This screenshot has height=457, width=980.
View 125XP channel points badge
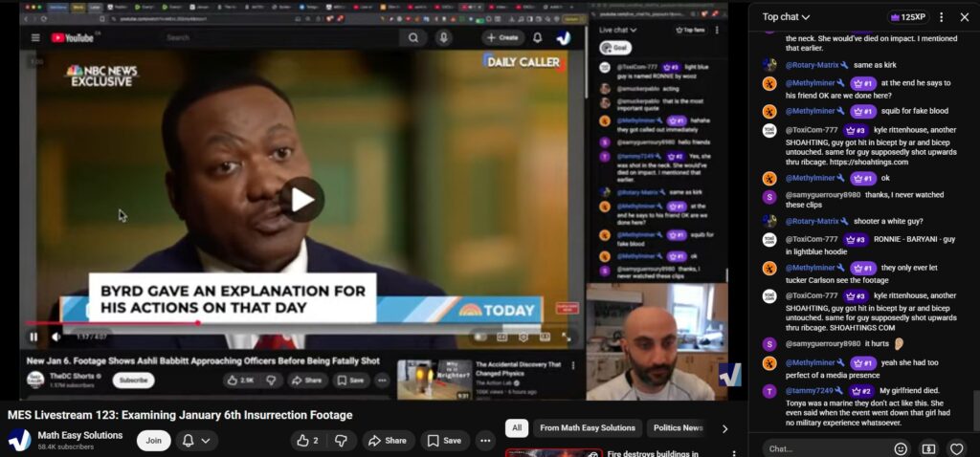coord(907,17)
